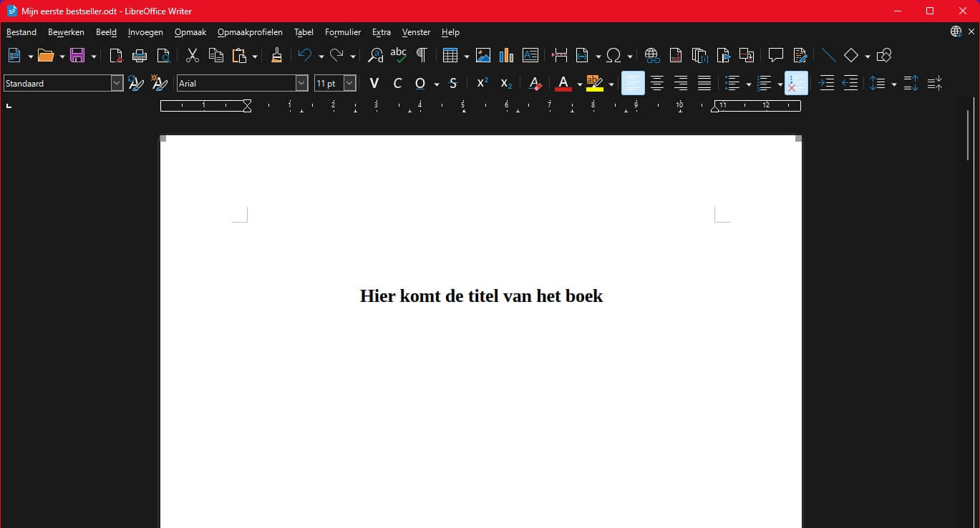Align text left
Screen dimensions: 980x528
coord(633,84)
